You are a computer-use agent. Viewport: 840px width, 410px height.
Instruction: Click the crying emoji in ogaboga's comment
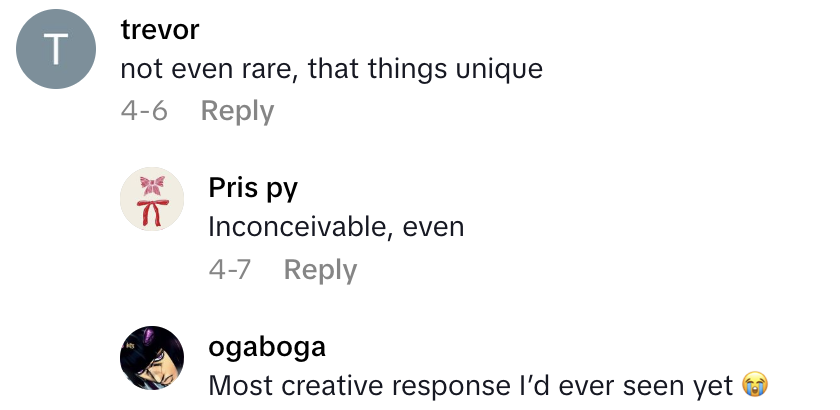tap(754, 385)
